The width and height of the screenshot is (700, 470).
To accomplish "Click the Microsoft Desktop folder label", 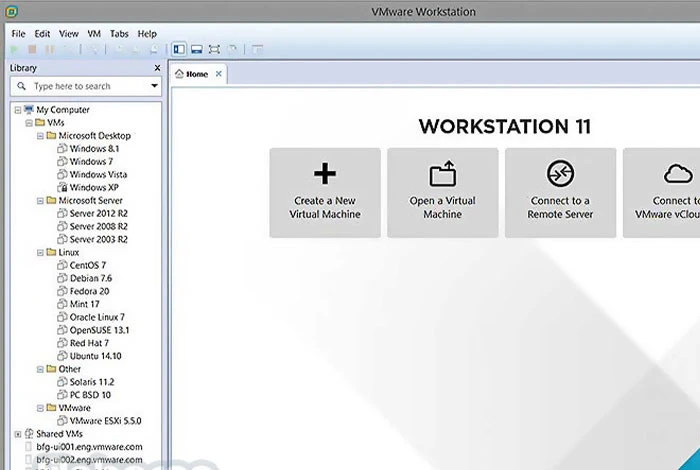I will coord(95,136).
